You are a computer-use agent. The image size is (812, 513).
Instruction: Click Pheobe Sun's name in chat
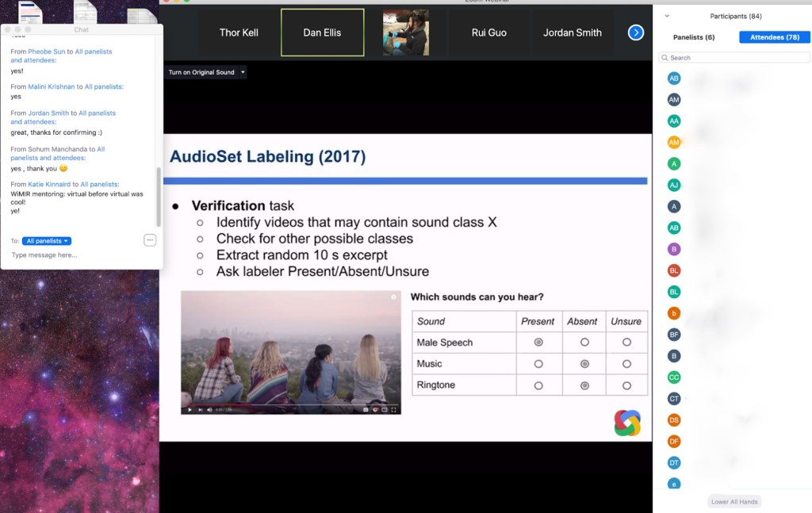[47, 52]
